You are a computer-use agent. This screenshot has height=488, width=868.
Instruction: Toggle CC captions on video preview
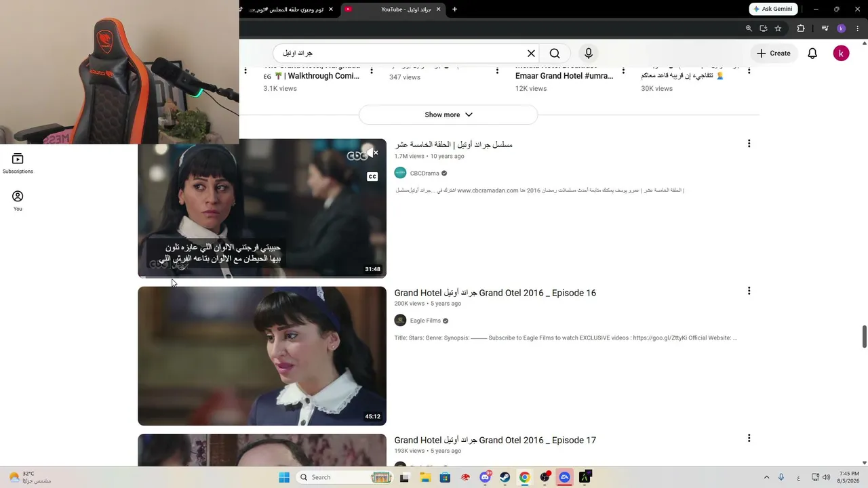(x=372, y=177)
